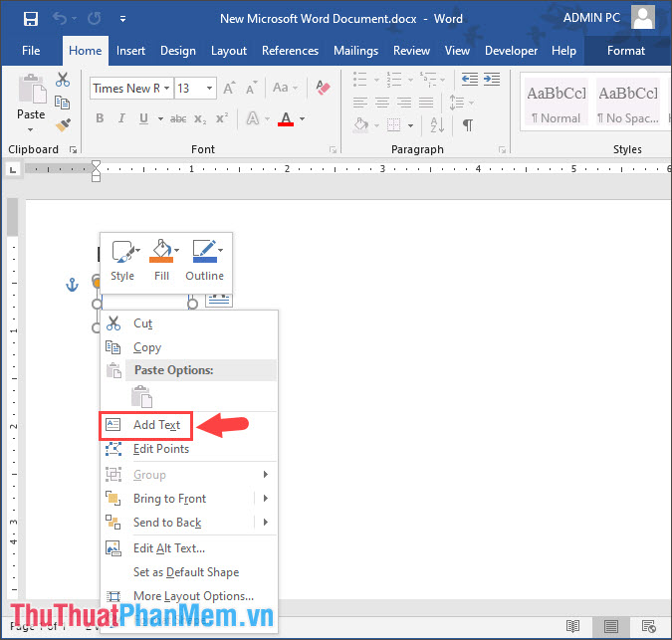Click the Copy icon in Clipboard group

(62, 103)
